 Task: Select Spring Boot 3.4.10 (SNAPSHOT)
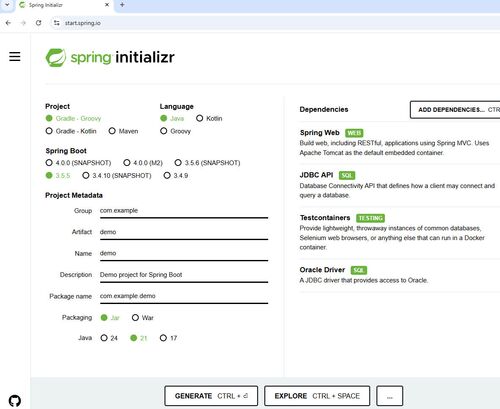pos(117,175)
